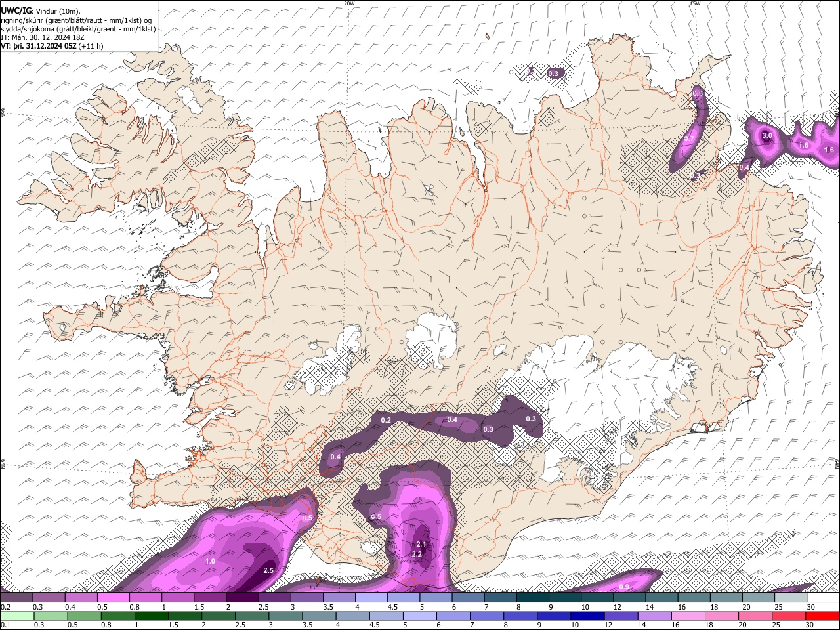Viewport: 840px width, 630px height.
Task: Click the '0.9' precipitation value on the map
Action: click(x=624, y=587)
